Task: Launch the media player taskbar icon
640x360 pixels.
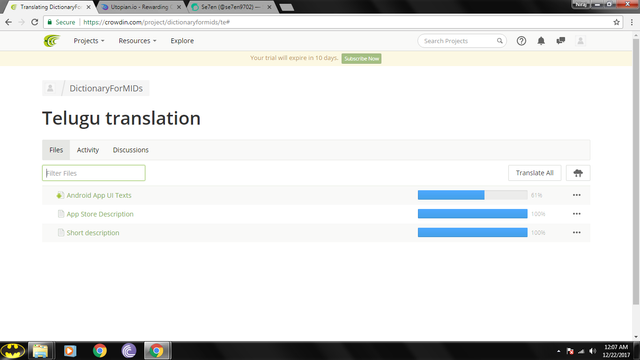Action: pos(70,351)
